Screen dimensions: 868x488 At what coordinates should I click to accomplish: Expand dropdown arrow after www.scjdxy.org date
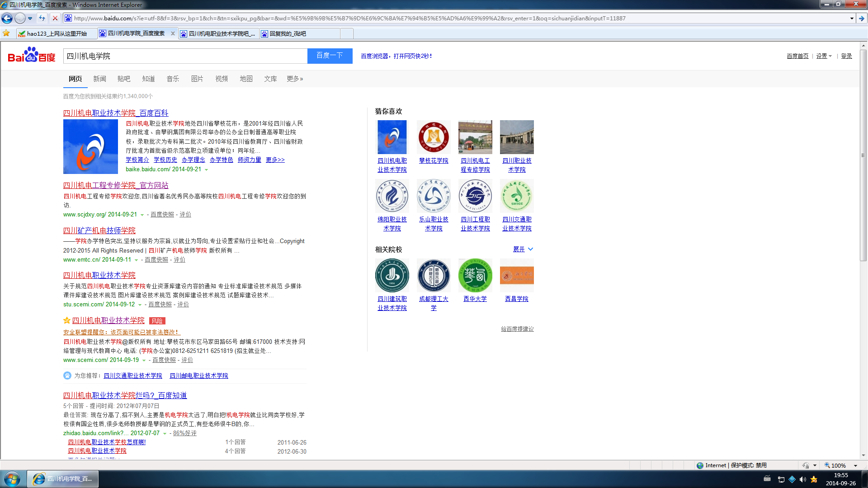pos(142,215)
